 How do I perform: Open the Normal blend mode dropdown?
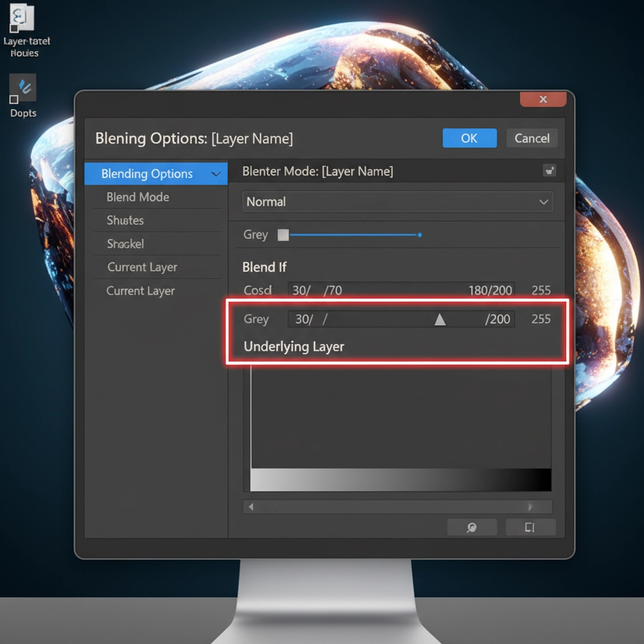pyautogui.click(x=397, y=202)
